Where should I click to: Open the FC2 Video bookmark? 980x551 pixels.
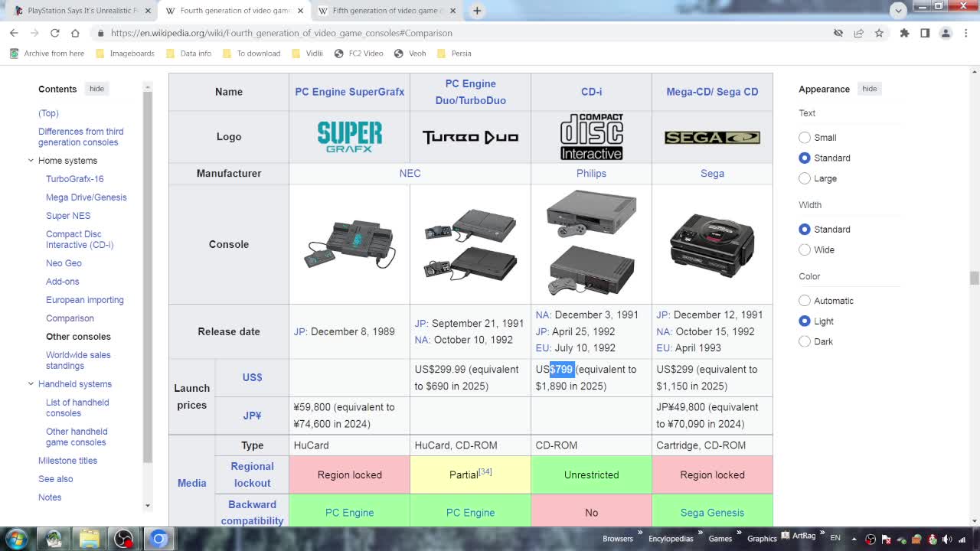[358, 54]
